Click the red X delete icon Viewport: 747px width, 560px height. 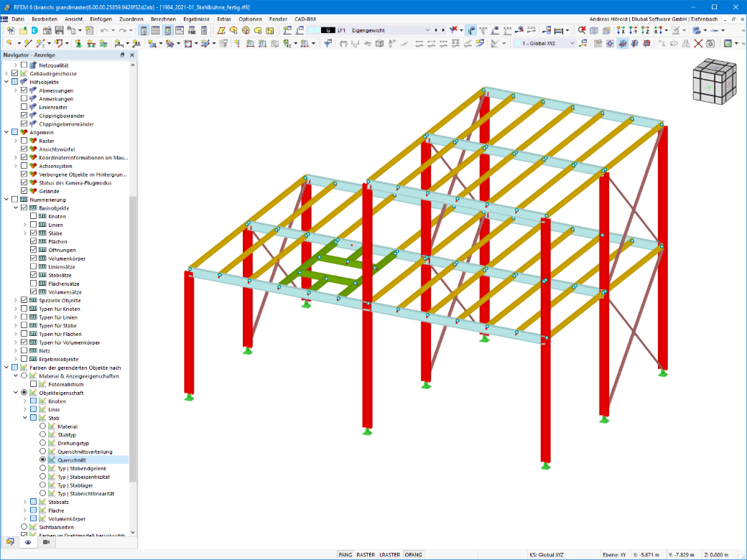coord(698,43)
